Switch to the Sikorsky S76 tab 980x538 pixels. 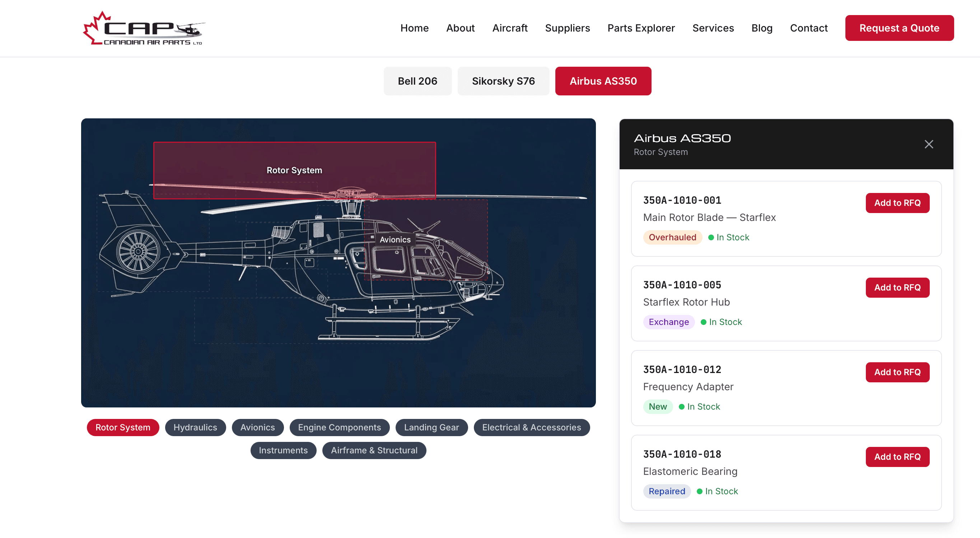[503, 81]
